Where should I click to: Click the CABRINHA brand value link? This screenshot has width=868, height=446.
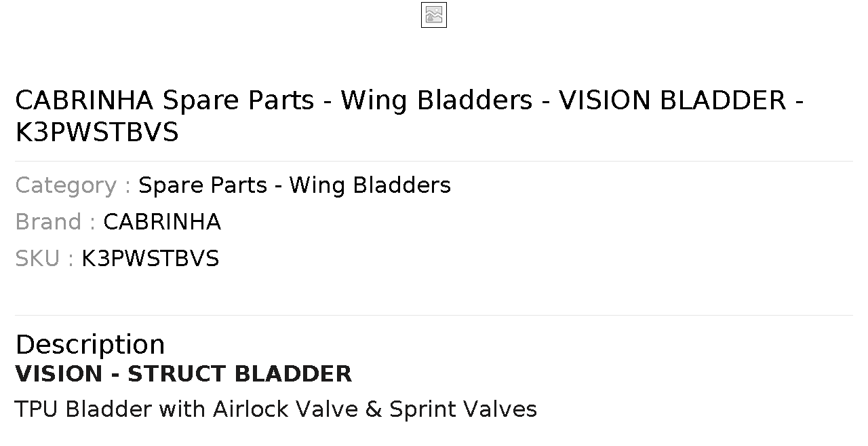coord(162,222)
